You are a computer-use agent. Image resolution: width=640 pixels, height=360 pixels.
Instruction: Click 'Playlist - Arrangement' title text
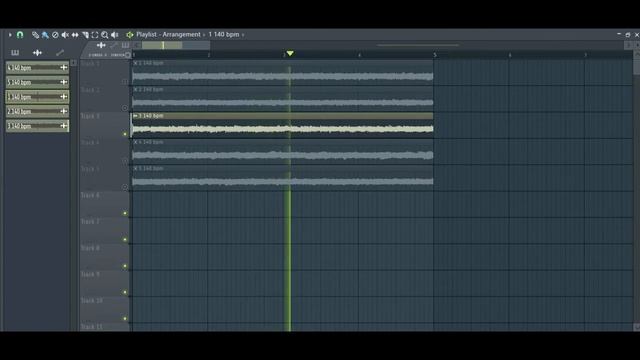point(168,35)
